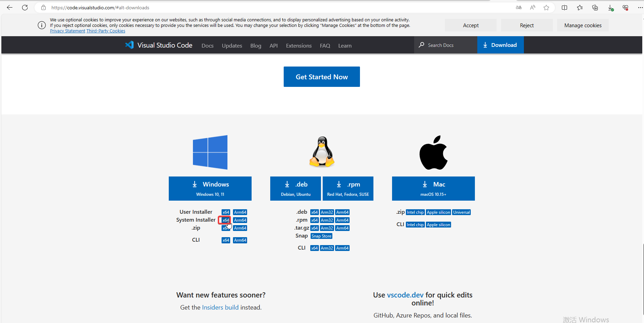Select Linux .tar.gz Arm32 link
The image size is (644, 323).
coord(327,228)
